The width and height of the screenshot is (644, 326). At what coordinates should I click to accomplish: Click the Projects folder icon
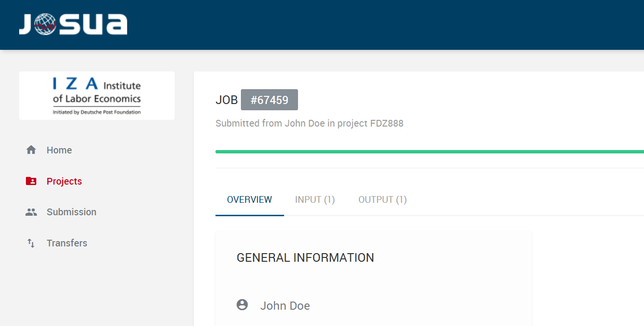[x=31, y=181]
